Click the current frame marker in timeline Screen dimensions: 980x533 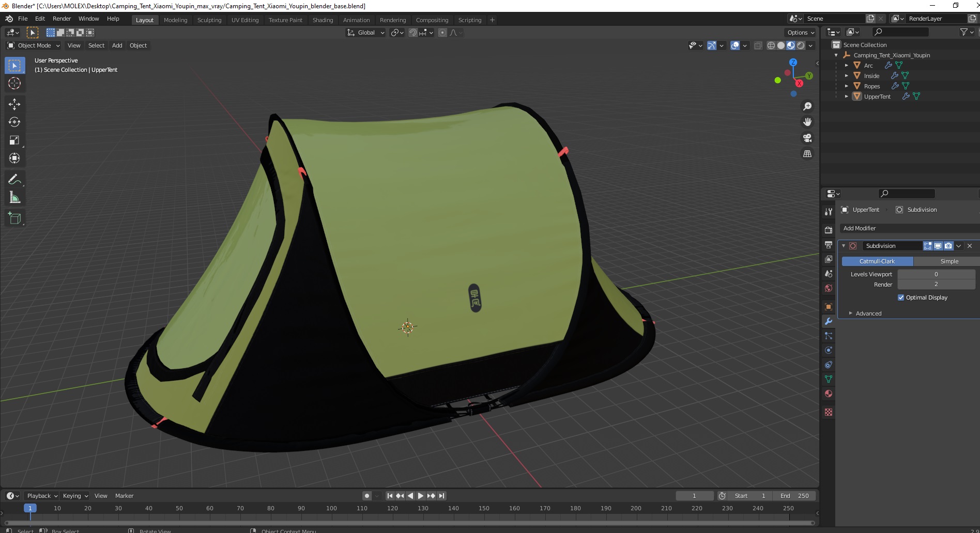(x=30, y=508)
